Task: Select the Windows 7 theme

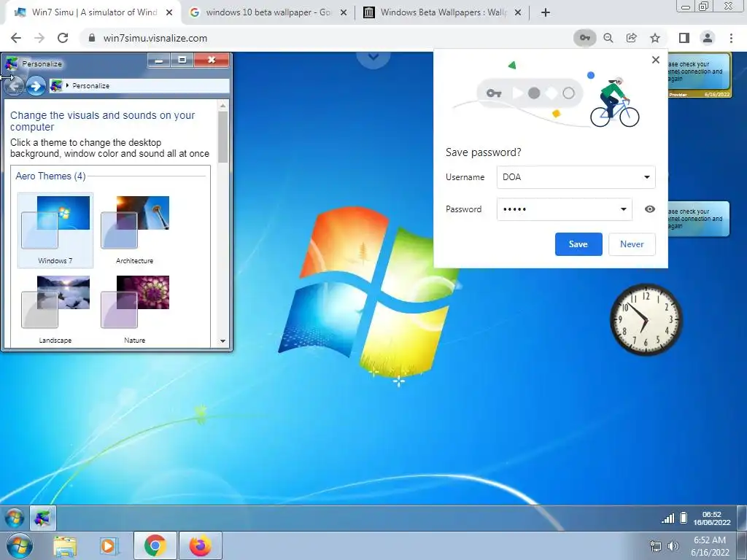Action: click(55, 230)
